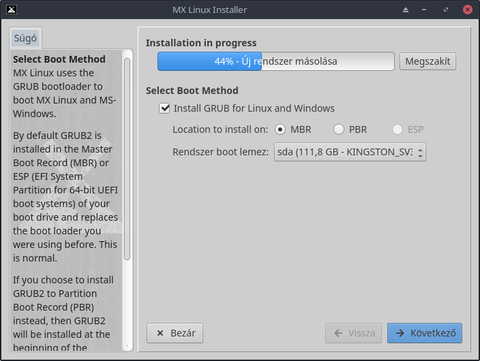Abort installation with the Megszakít button
The width and height of the screenshot is (480, 361).
(x=427, y=61)
